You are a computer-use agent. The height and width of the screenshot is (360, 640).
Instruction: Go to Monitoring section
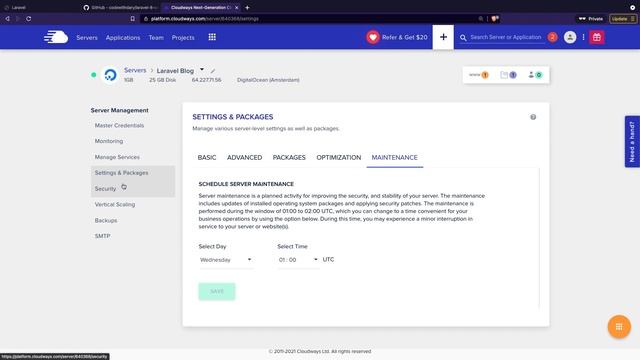[x=109, y=141]
